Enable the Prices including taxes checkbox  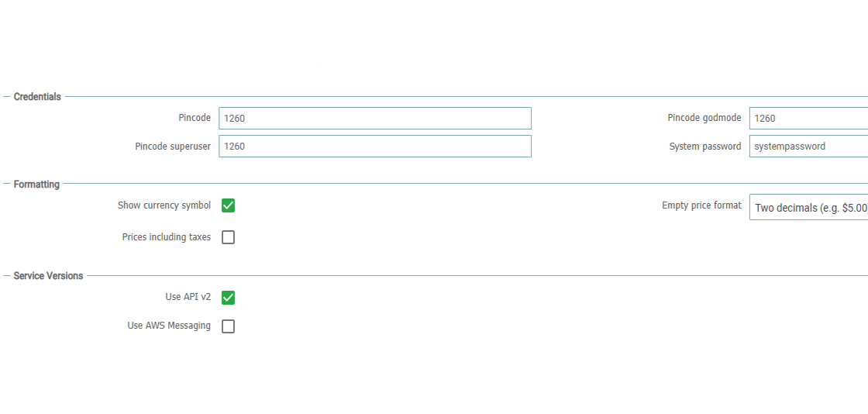click(x=228, y=237)
